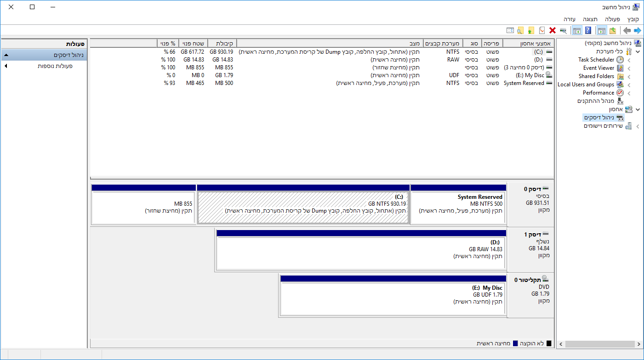Click the ניהול מחשב (מקומי) root computer icon

tap(637, 43)
